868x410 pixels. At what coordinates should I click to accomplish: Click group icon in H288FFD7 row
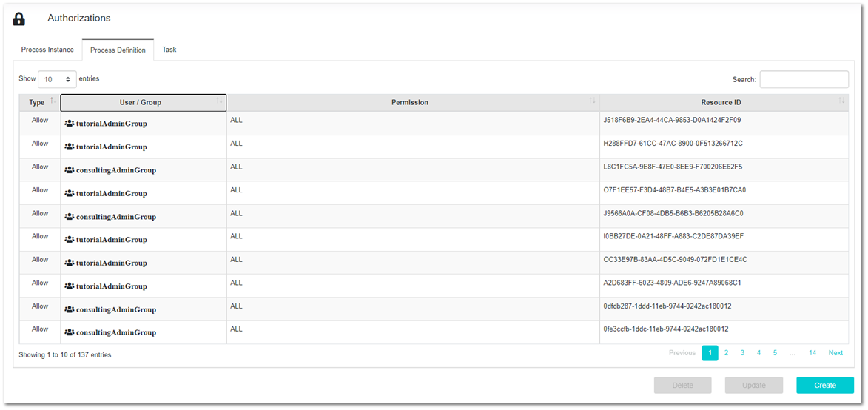[70, 147]
